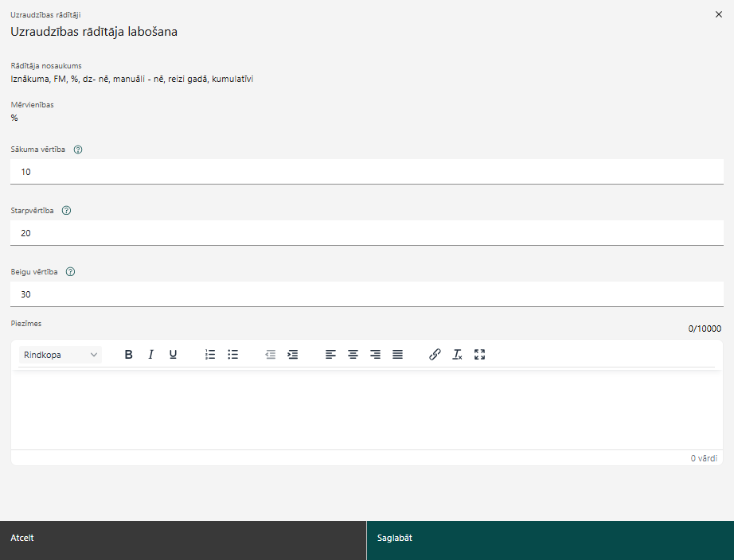Show help for Starpvērtība
Screen dimensions: 734x560
tap(66, 211)
